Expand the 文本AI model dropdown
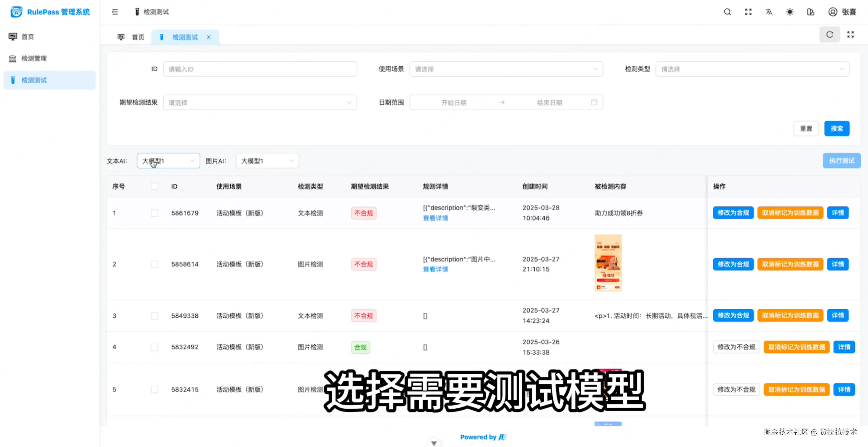Image resolution: width=868 pixels, height=447 pixels. click(x=168, y=161)
